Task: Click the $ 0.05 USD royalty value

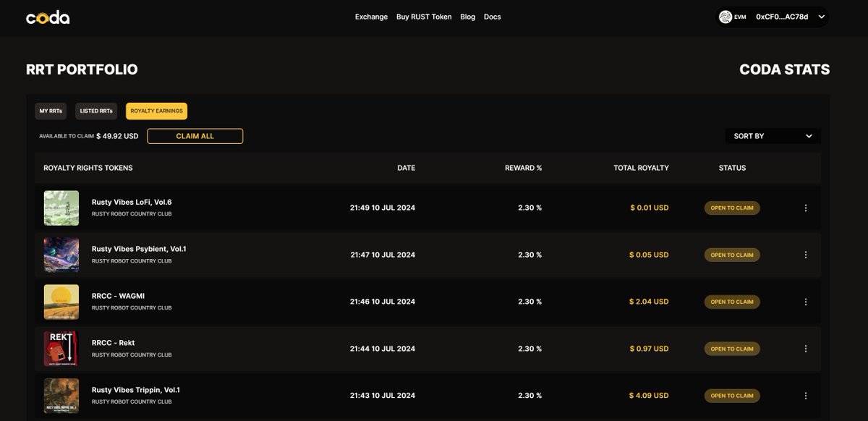Action: (649, 255)
